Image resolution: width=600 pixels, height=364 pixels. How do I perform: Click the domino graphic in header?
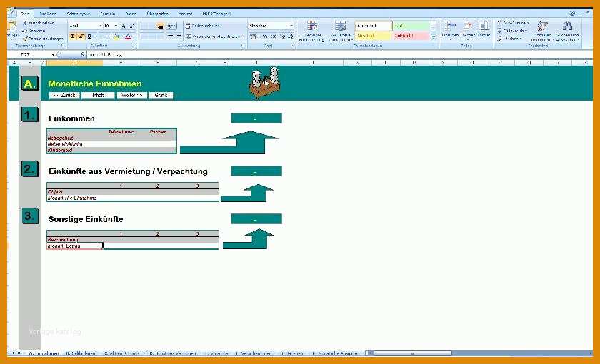264,83
